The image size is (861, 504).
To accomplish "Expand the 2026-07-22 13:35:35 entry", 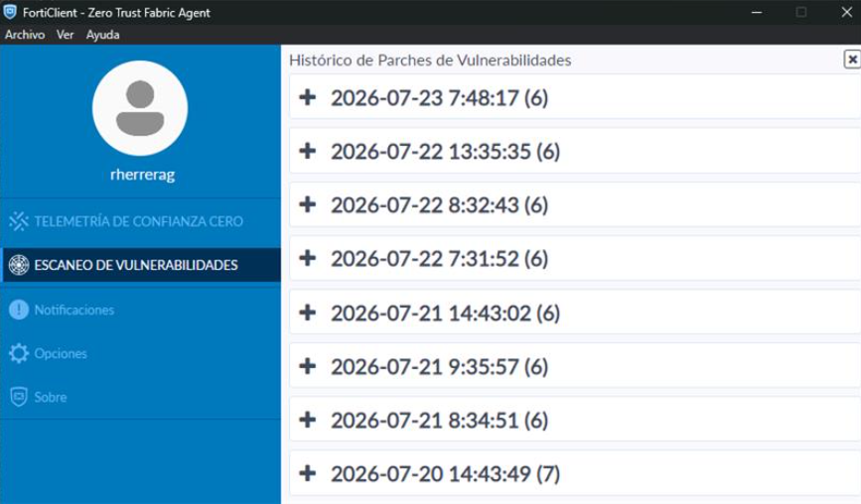I will [308, 151].
